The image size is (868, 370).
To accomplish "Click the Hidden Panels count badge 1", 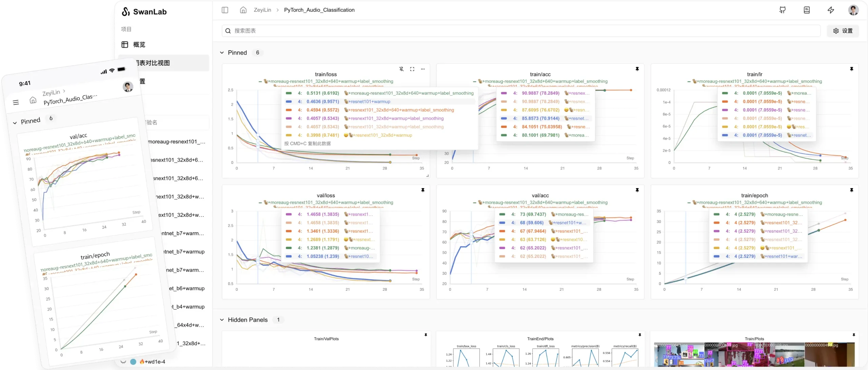I will (278, 320).
